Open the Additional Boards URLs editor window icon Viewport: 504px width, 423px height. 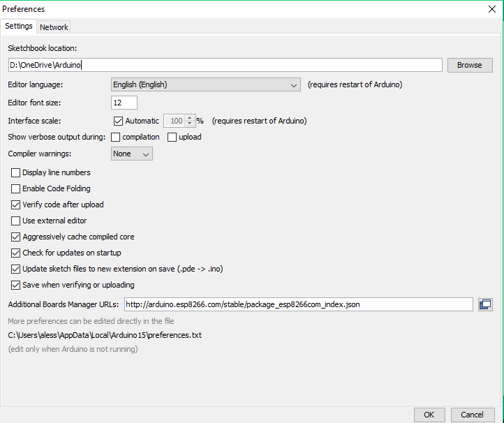pyautogui.click(x=485, y=304)
